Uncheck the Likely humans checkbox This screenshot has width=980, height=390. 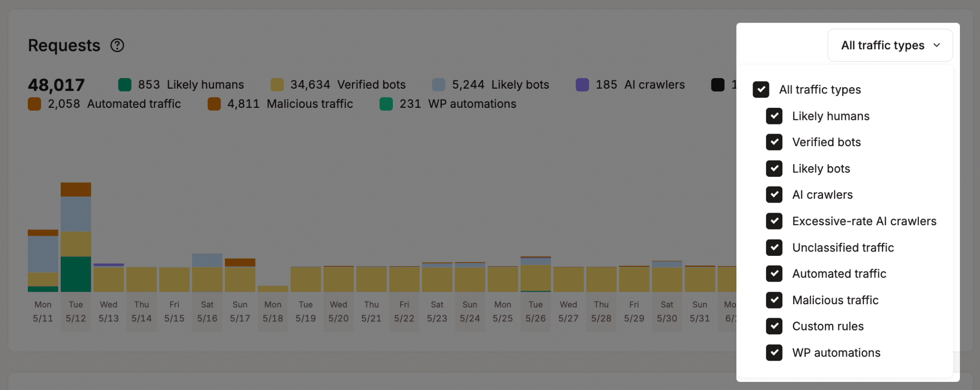coord(774,116)
